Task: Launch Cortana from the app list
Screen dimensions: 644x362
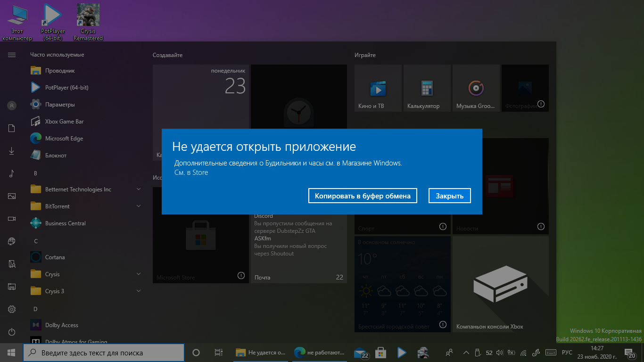Action: 85,257
